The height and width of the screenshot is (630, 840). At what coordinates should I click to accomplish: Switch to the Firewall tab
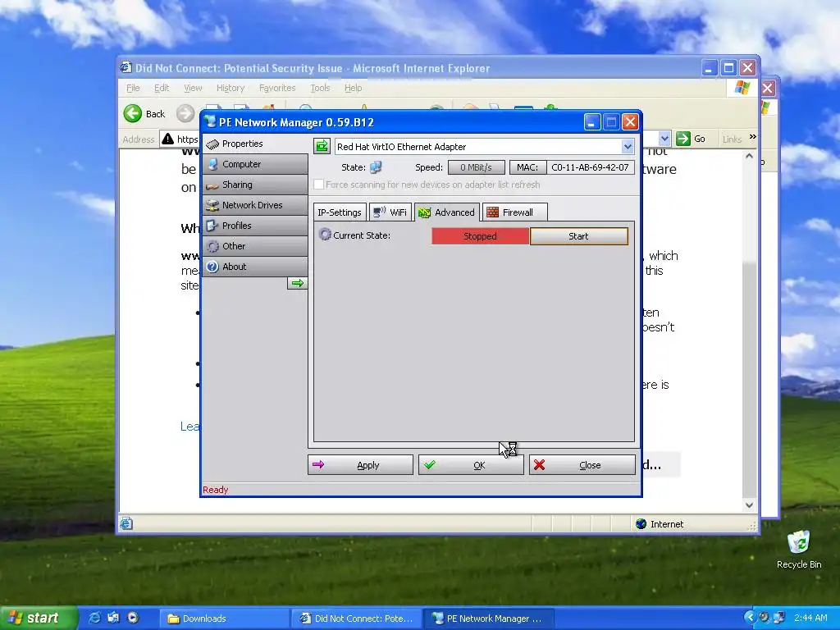(515, 212)
